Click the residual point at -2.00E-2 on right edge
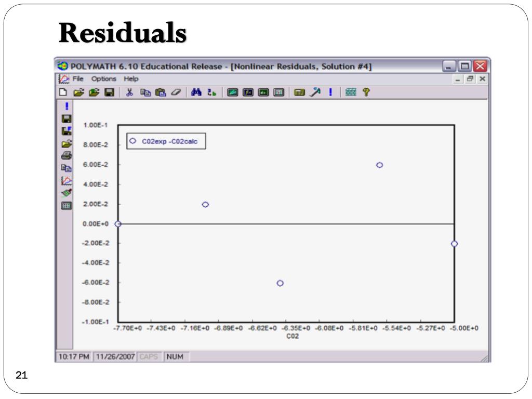The height and width of the screenshot is (399, 532). click(x=454, y=244)
